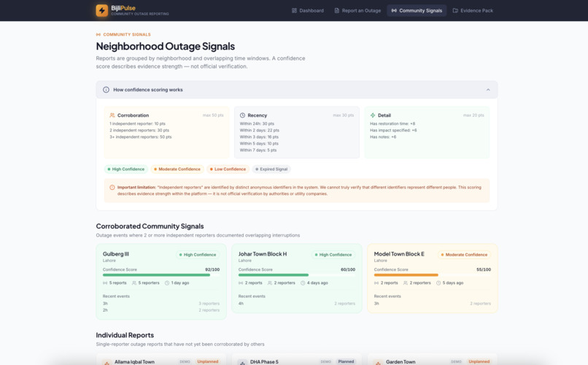Click the Gulberg III 3h recent event row
Viewport: 588px width, 365px height.
coord(161,304)
